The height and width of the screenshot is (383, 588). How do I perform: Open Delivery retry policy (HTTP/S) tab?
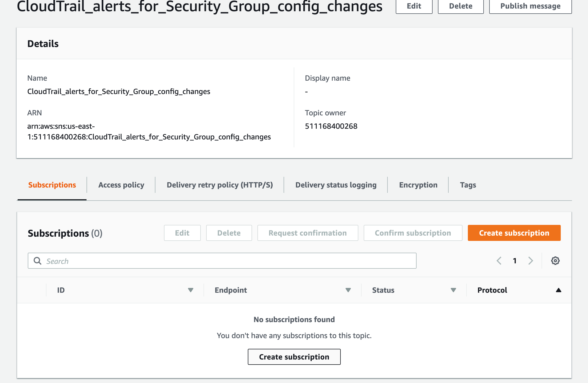point(220,185)
